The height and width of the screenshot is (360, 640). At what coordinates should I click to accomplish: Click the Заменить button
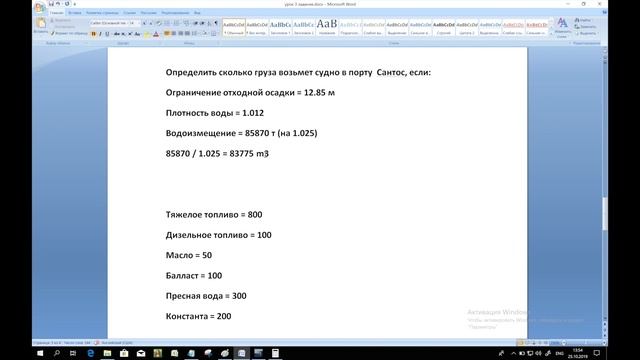[585, 27]
